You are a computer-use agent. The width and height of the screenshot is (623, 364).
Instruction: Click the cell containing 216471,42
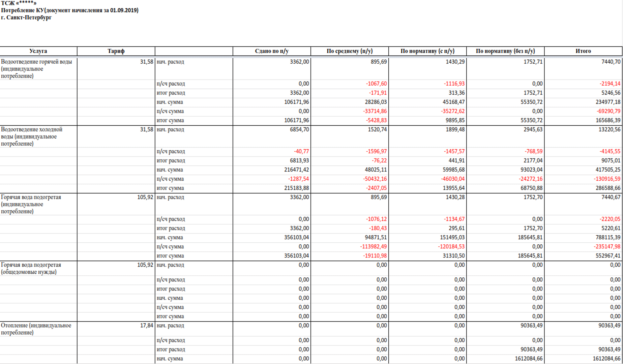296,170
